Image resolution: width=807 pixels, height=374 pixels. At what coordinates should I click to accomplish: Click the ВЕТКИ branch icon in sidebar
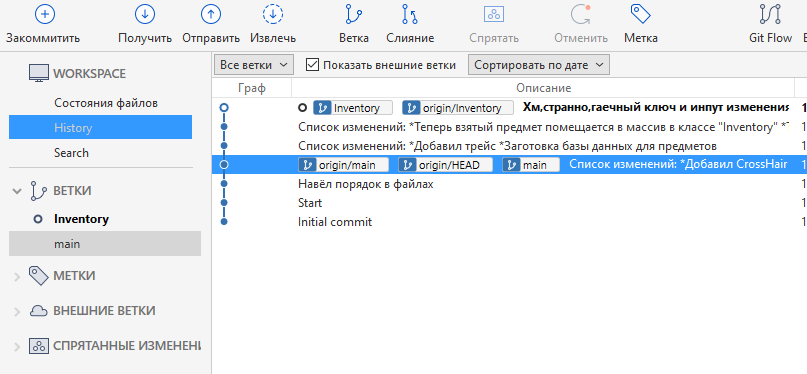[39, 191]
